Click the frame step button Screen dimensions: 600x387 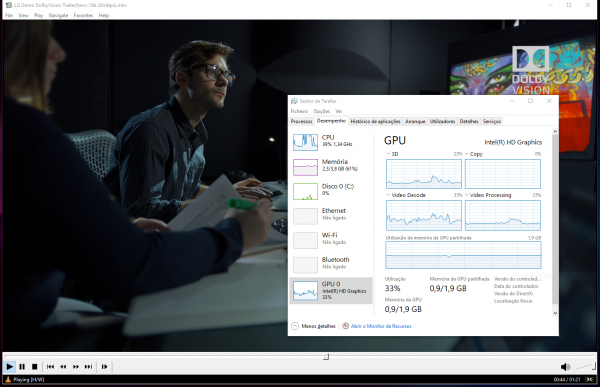104,367
